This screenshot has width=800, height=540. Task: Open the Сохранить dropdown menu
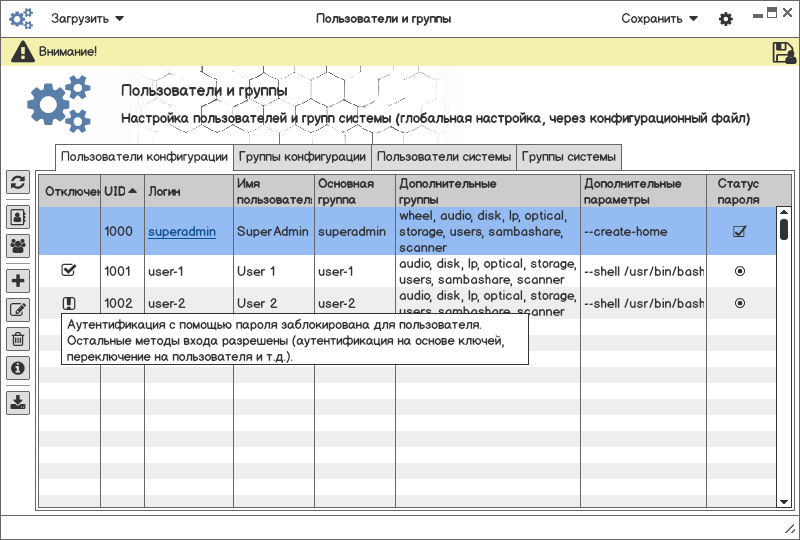pos(658,19)
